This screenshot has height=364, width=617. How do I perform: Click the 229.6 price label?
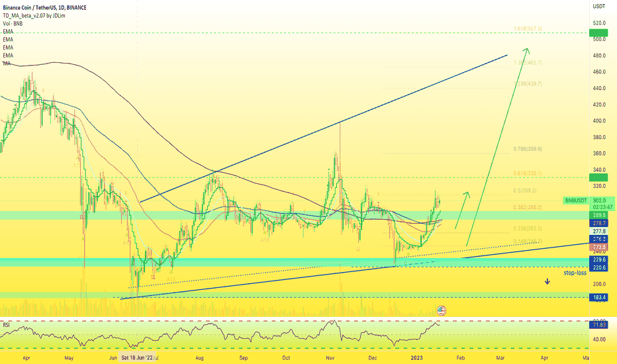click(x=598, y=259)
